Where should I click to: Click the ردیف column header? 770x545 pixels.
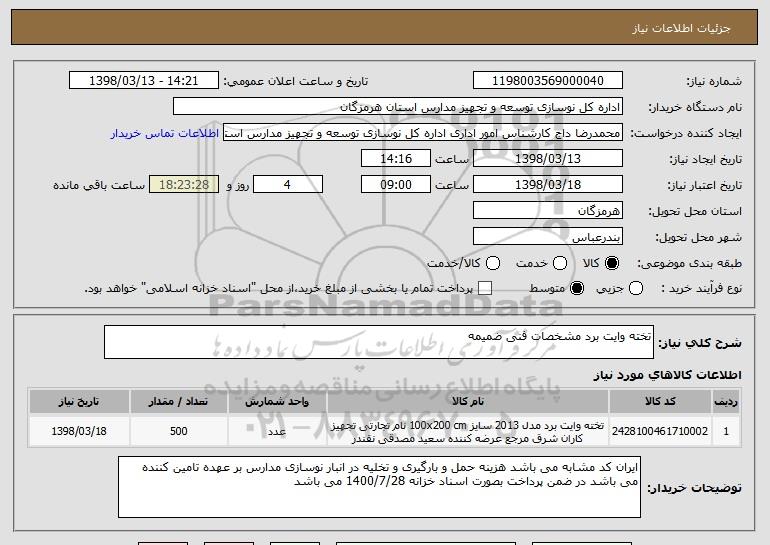point(726,402)
